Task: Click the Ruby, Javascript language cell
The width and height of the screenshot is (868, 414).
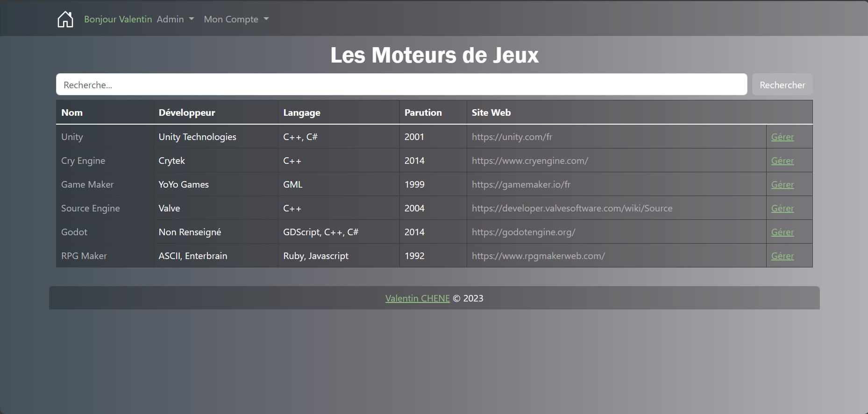Action: pos(339,256)
